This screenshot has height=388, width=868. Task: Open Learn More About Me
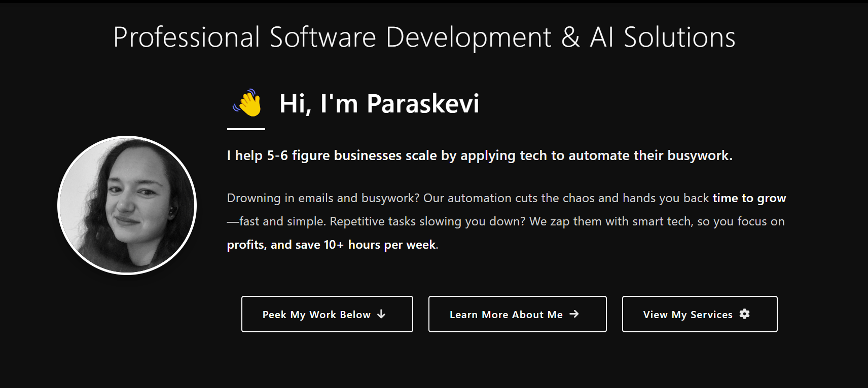[517, 314]
